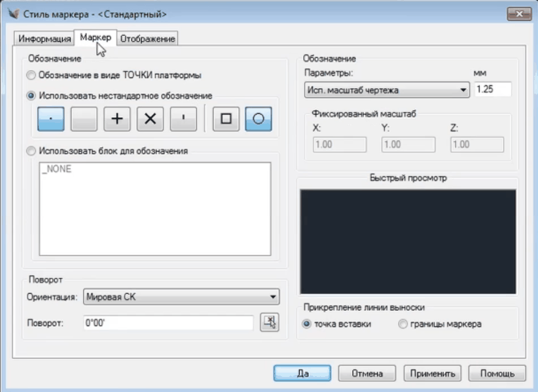Switch to the Информация tab

(44, 39)
